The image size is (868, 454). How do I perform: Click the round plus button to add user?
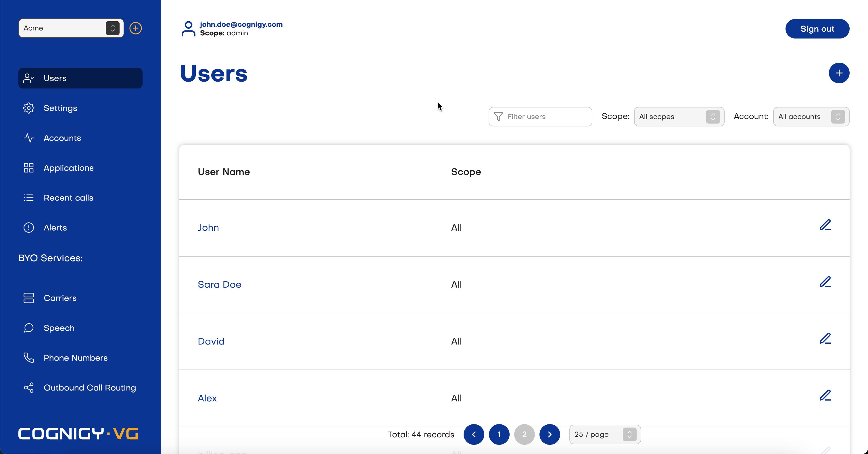click(x=839, y=73)
